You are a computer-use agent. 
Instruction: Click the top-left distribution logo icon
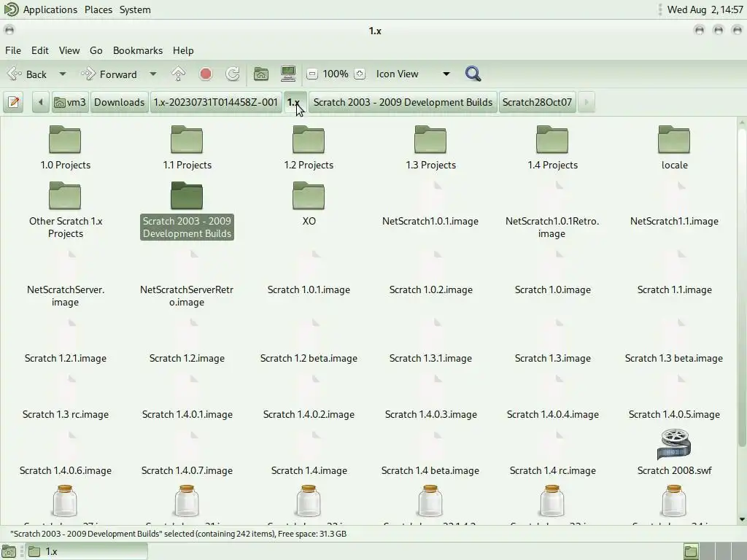11,9
